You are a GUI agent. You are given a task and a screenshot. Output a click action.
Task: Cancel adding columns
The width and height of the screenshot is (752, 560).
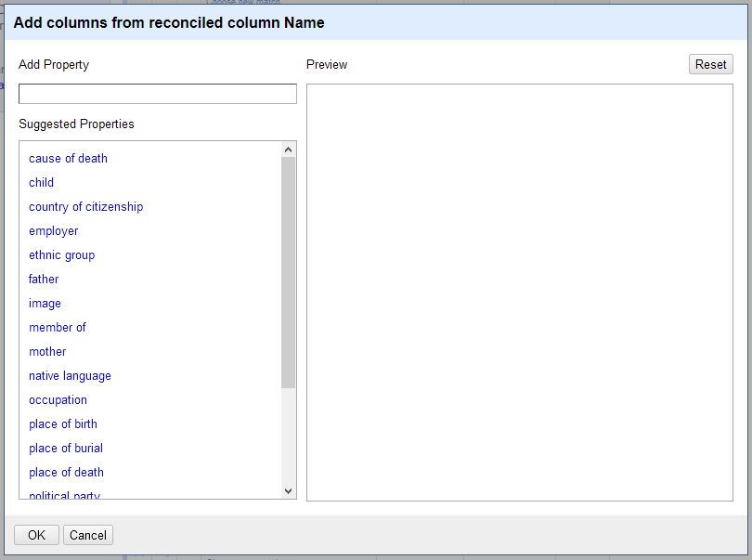pyautogui.click(x=87, y=535)
